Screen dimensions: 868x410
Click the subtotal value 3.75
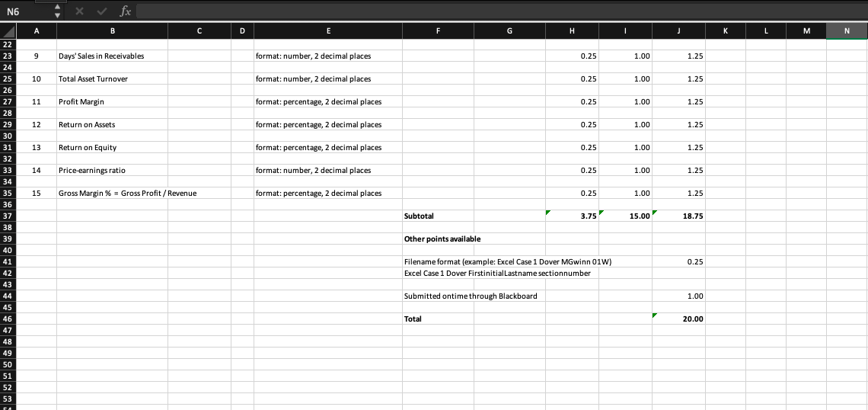[572, 216]
